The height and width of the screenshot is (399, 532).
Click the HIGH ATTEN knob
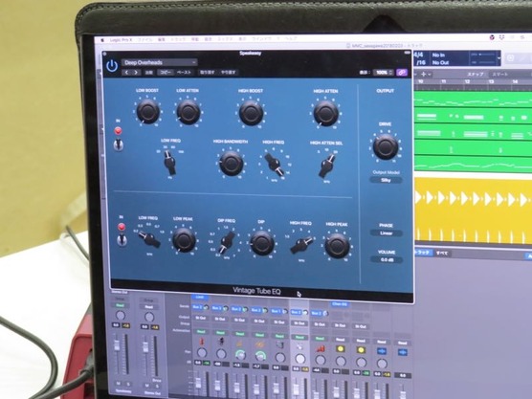click(x=325, y=113)
